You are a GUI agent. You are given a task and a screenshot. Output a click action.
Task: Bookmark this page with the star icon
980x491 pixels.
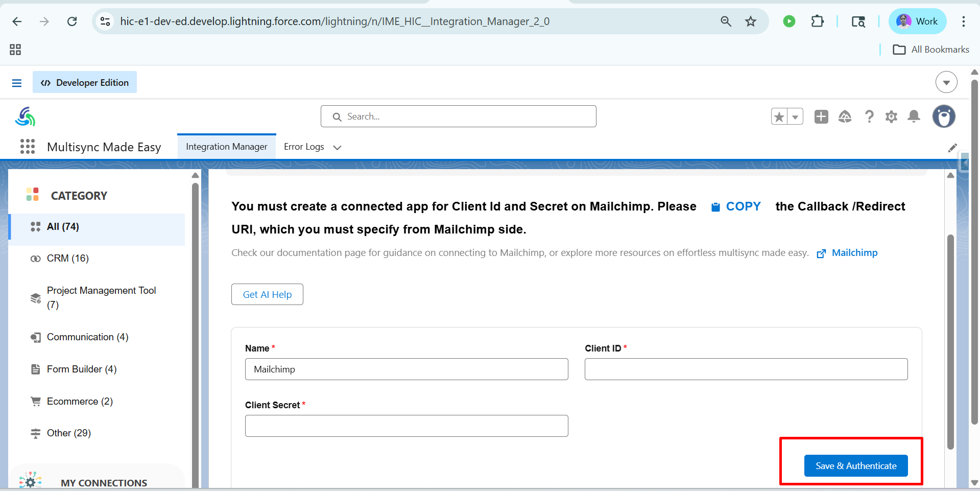coord(750,21)
